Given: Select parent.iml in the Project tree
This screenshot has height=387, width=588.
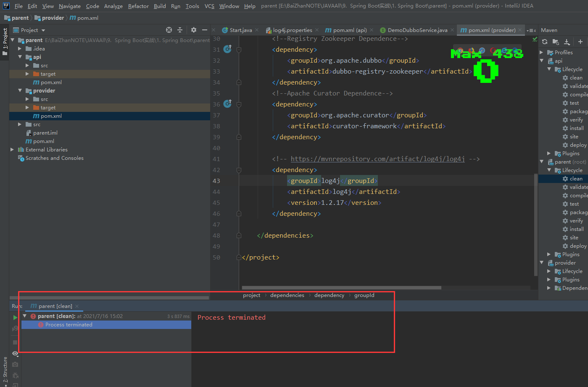Looking at the screenshot, I should point(45,133).
